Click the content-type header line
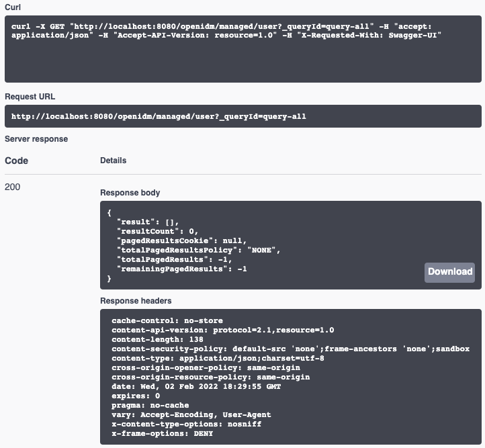The width and height of the screenshot is (485, 448). tap(218, 359)
